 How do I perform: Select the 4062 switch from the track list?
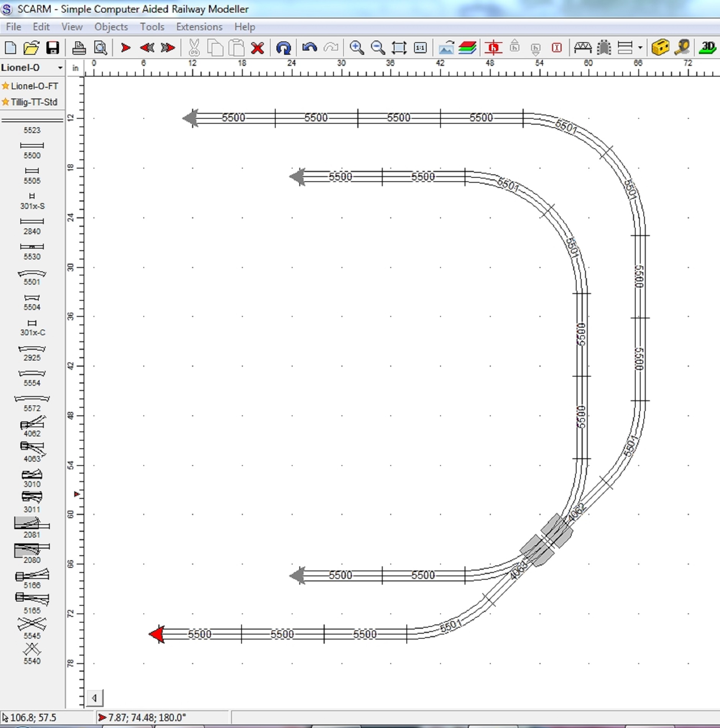point(33,425)
